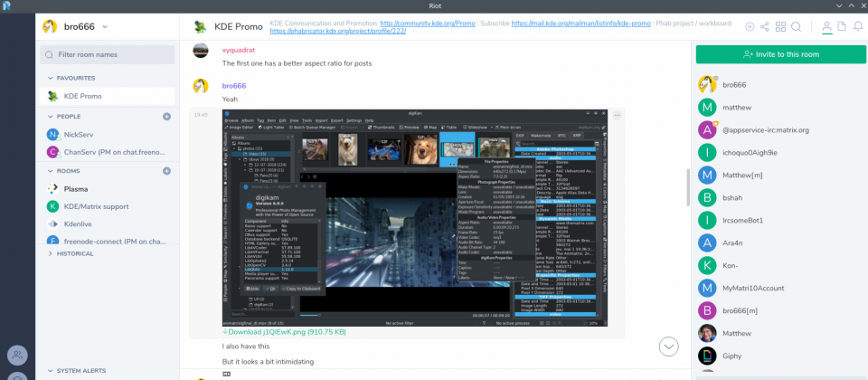The height and width of the screenshot is (380, 868).
Task: Click message 'The first one has a better aspect ratio'
Action: pos(297,63)
